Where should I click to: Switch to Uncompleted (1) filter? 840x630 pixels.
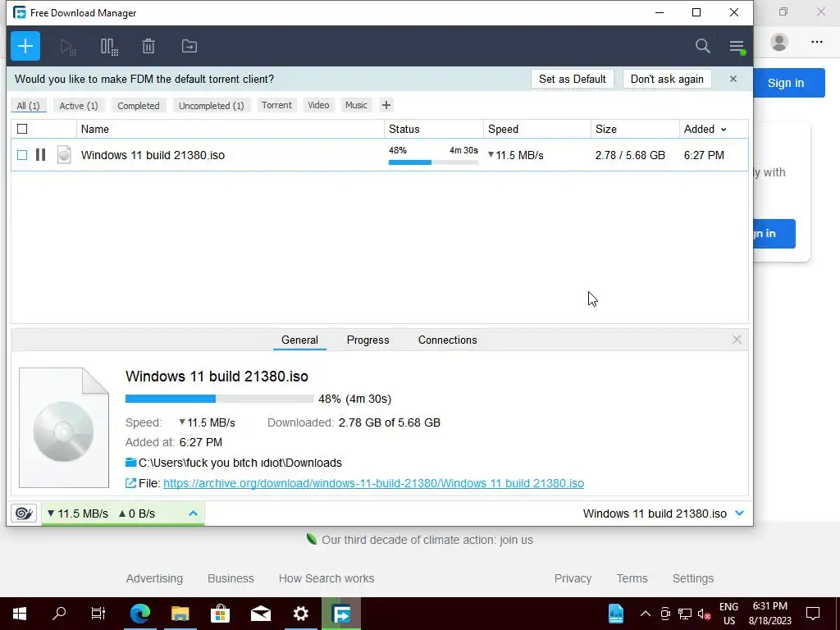coord(211,106)
